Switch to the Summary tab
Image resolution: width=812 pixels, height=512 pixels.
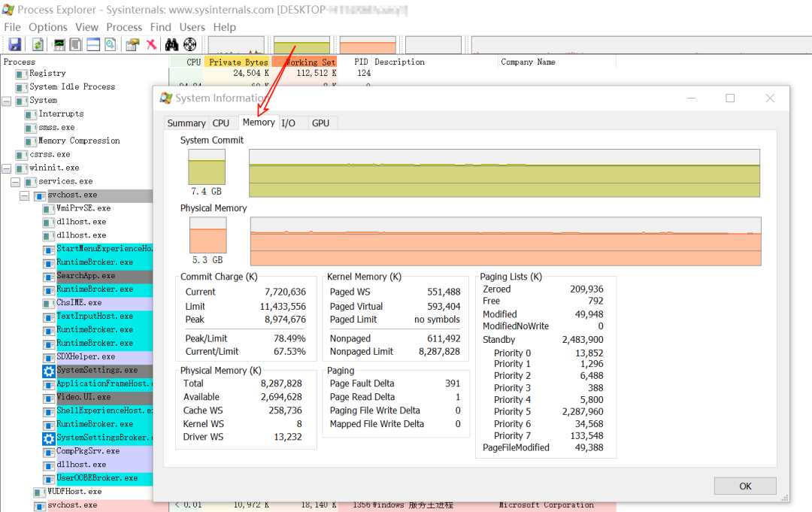pyautogui.click(x=186, y=123)
